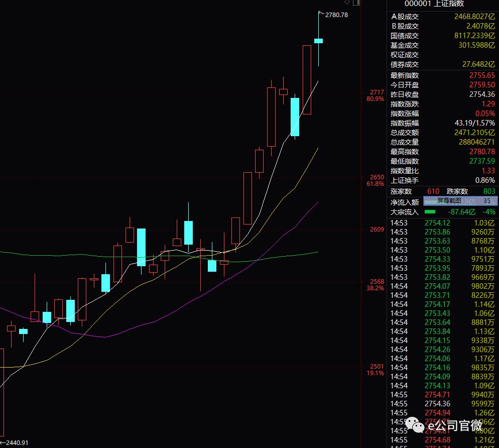
Task: Click the 大宗流入 label
Action: [405, 212]
